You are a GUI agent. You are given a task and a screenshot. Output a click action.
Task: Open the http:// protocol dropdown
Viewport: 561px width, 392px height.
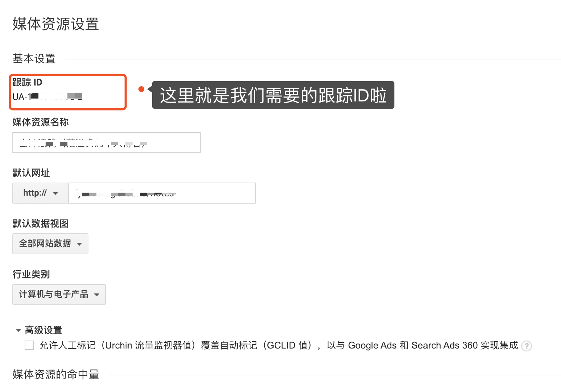click(x=41, y=193)
